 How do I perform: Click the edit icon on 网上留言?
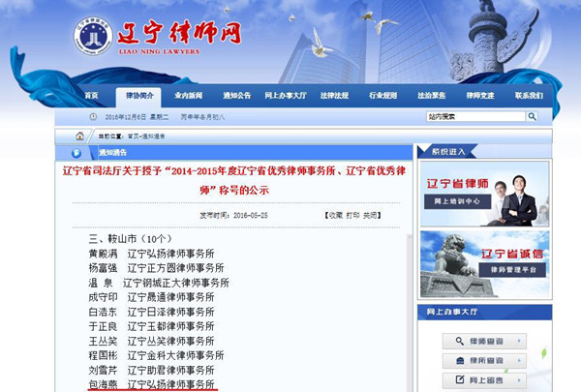[x=457, y=380]
